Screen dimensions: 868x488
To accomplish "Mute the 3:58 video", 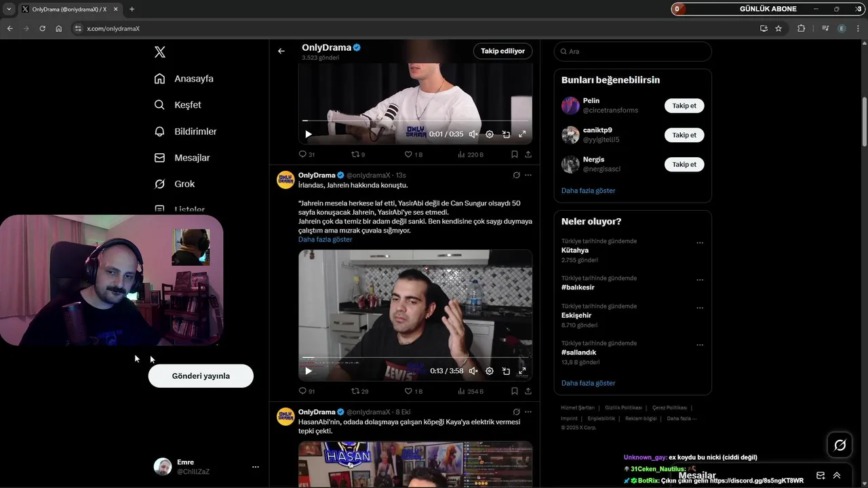I will [473, 371].
